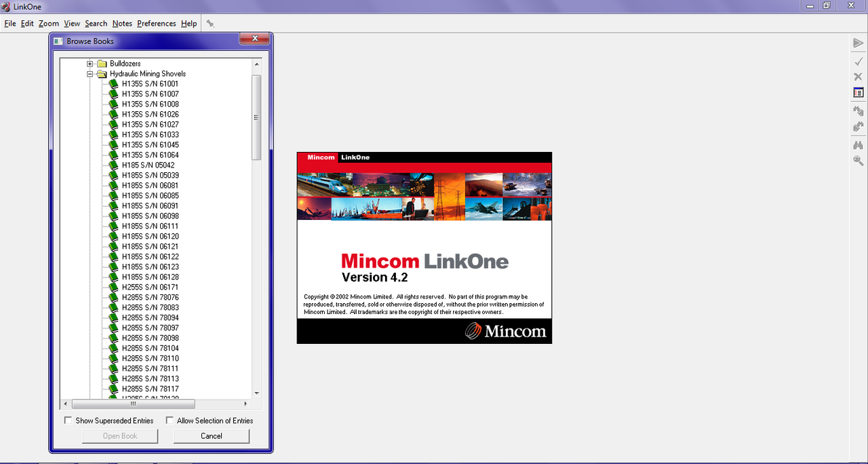Screen dimensions: 868x464
Task: Select book H185S S/N 05039
Action: (x=150, y=176)
